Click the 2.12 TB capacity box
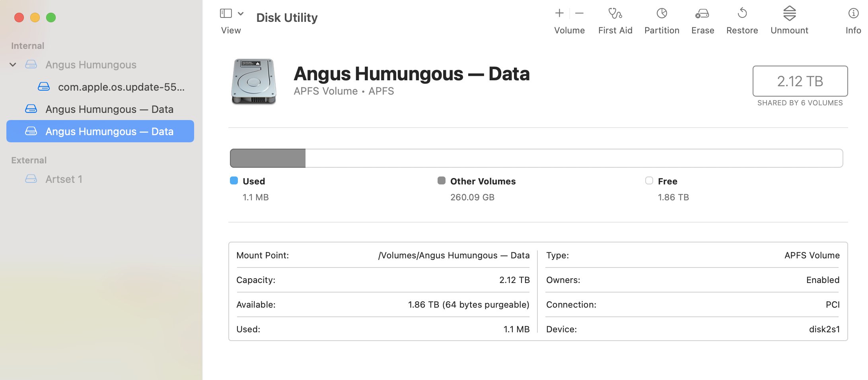The image size is (868, 380). click(800, 81)
